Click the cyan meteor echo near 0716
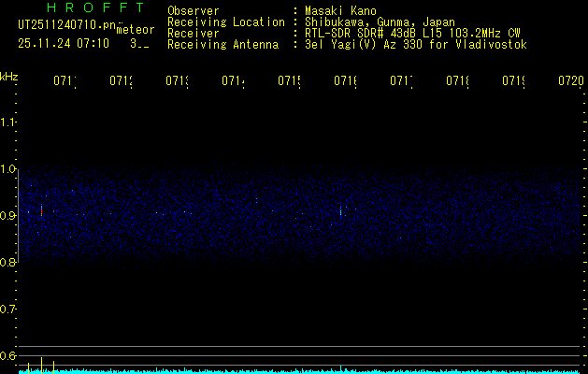 [340, 211]
